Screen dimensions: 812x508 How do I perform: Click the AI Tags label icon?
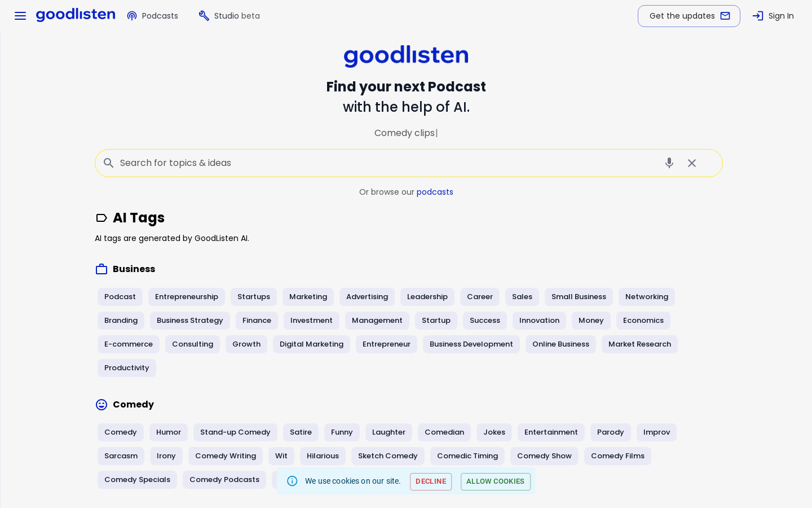[101, 218]
